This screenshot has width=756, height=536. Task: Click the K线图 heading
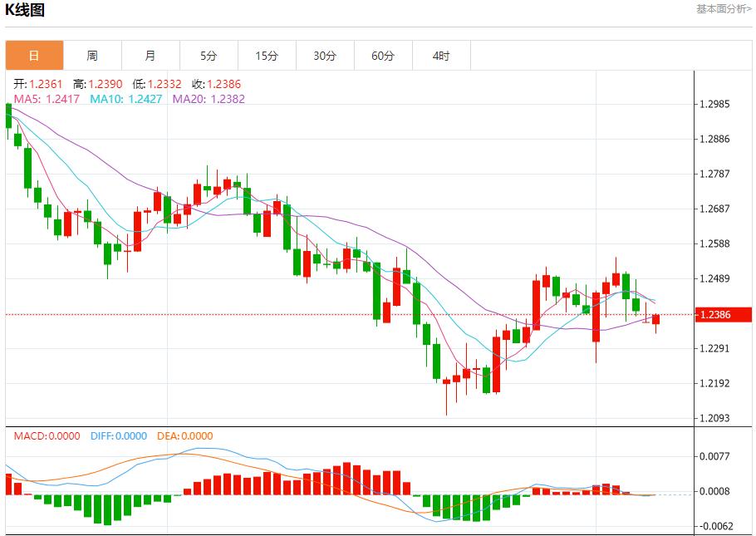[x=26, y=11]
